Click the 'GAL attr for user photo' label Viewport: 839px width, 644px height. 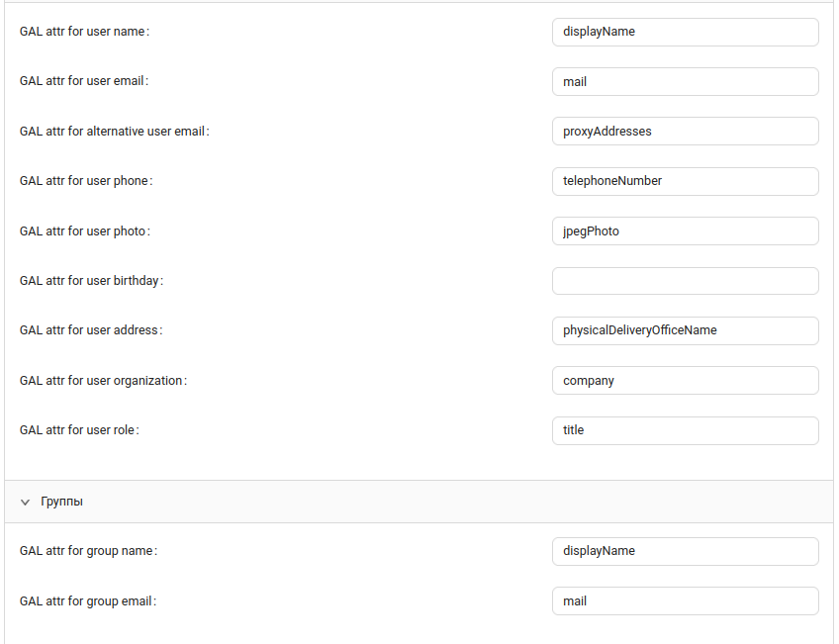pos(84,231)
